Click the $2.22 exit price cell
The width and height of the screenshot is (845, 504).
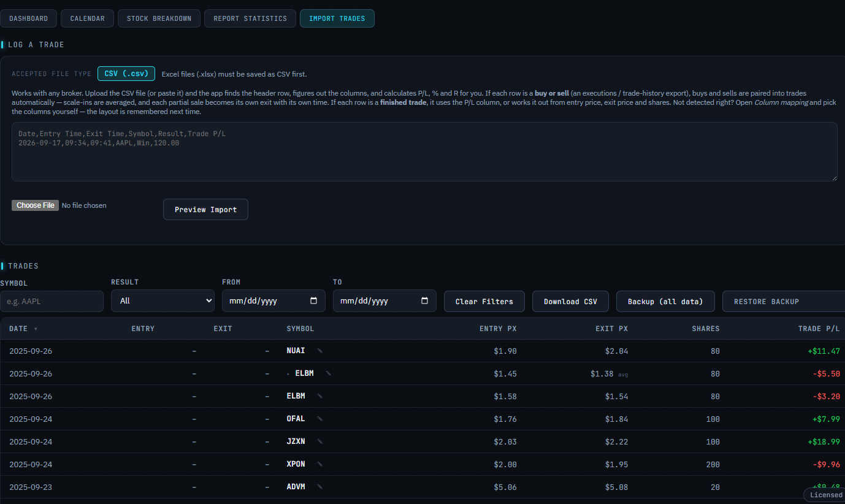point(616,441)
